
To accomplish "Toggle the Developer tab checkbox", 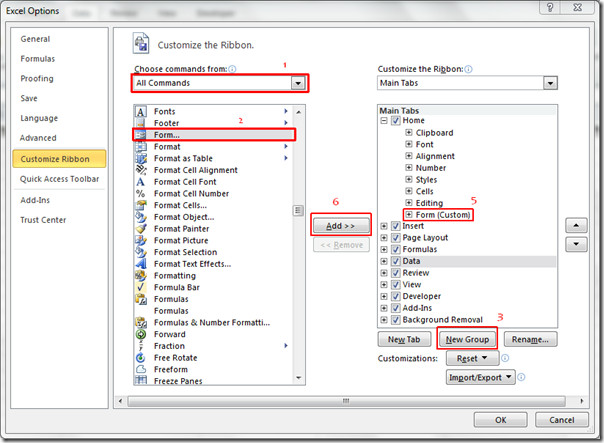I will pyautogui.click(x=396, y=297).
